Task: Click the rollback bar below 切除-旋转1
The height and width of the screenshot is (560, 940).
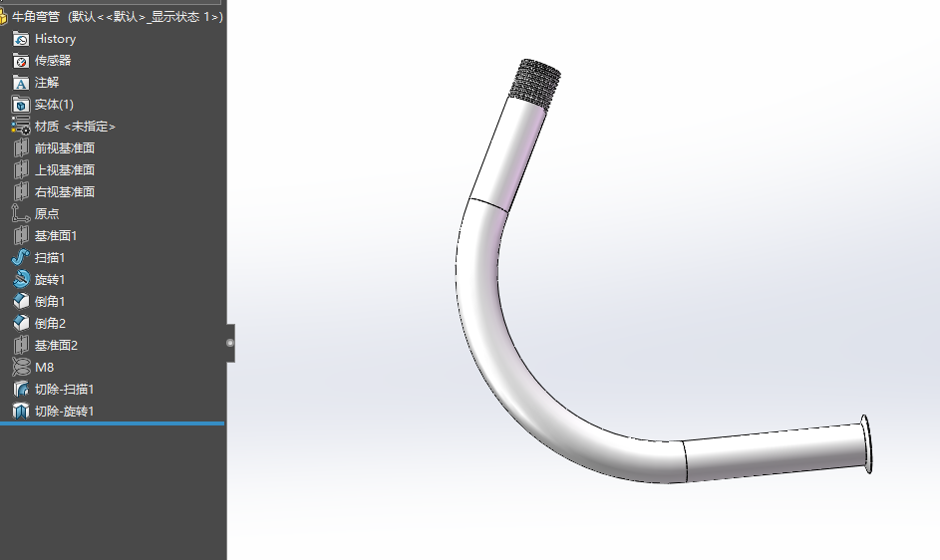Action: coord(112,423)
